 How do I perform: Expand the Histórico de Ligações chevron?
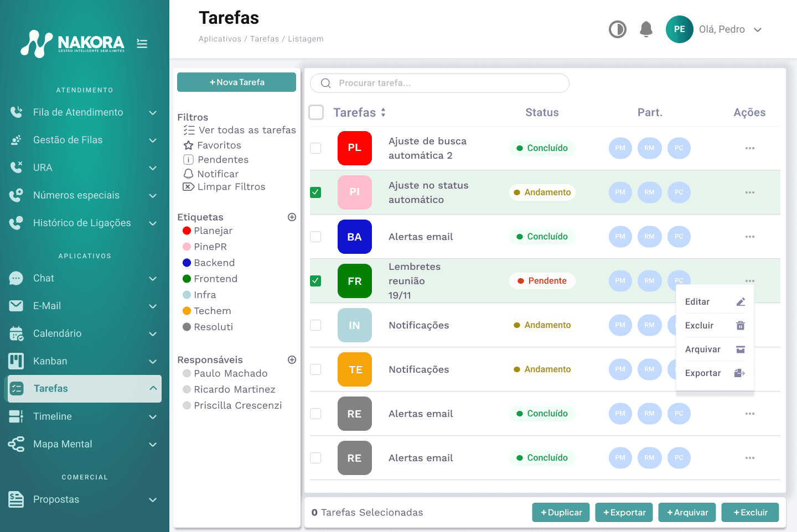pyautogui.click(x=153, y=223)
